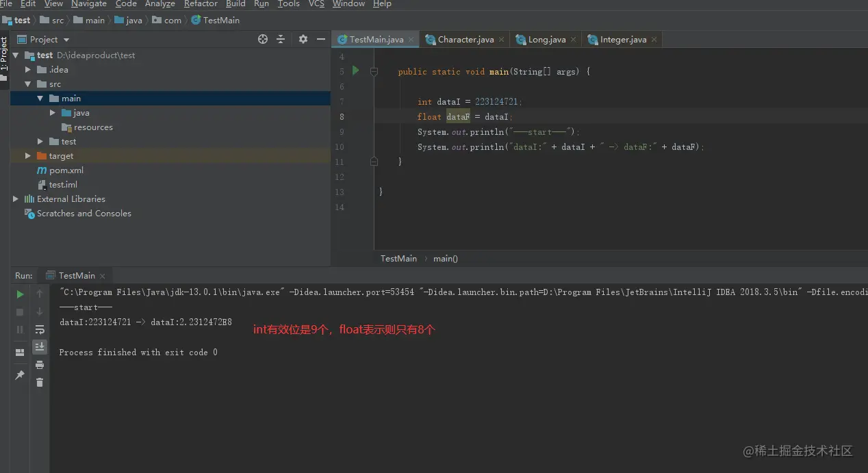Click the locate file crosshair icon in Project panel
This screenshot has width=868, height=473.
[262, 40]
